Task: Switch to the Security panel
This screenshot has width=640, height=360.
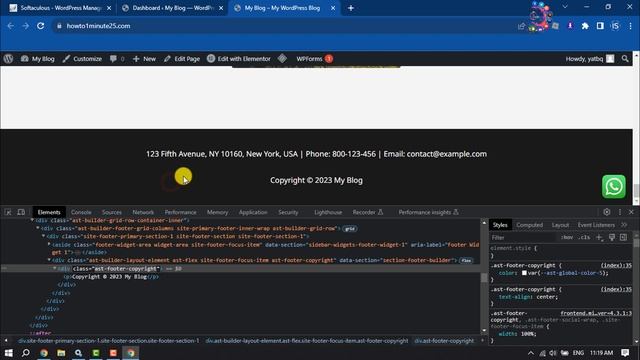Action: pos(288,212)
